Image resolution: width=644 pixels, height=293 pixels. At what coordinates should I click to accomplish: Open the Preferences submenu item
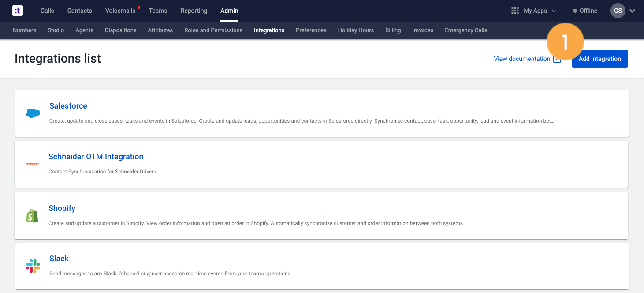click(x=311, y=30)
